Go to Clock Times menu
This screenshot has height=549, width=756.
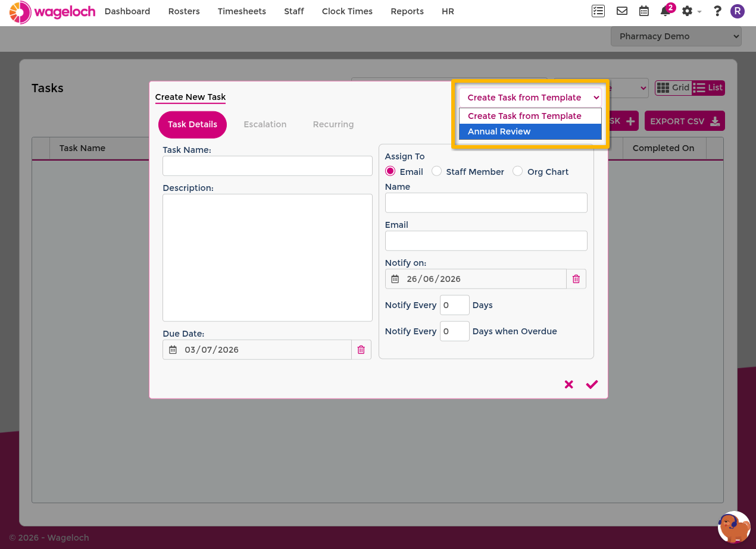(x=347, y=11)
